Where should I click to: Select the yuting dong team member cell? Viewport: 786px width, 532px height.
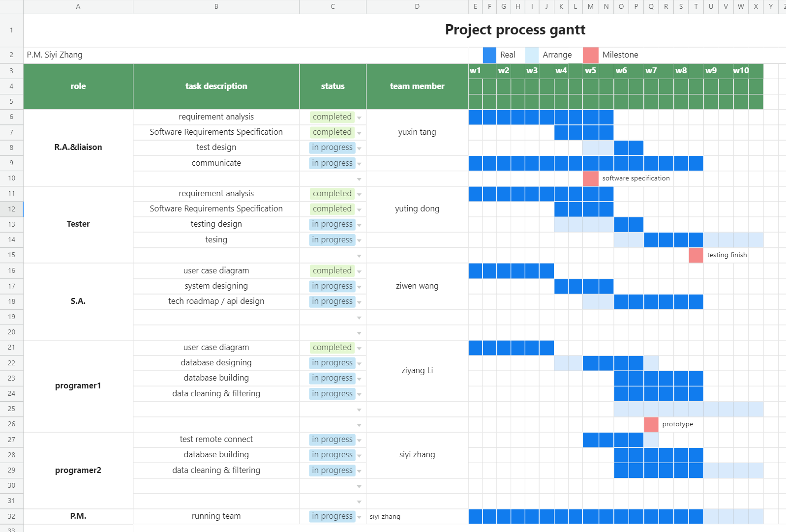[x=417, y=209]
